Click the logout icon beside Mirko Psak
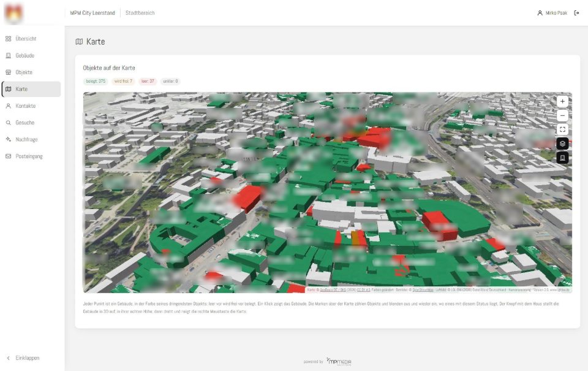588x371 pixels. [x=576, y=13]
